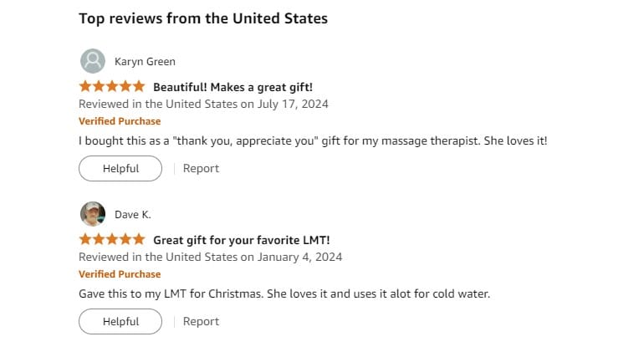Click the review text mentioning massage therapist

[x=313, y=140]
